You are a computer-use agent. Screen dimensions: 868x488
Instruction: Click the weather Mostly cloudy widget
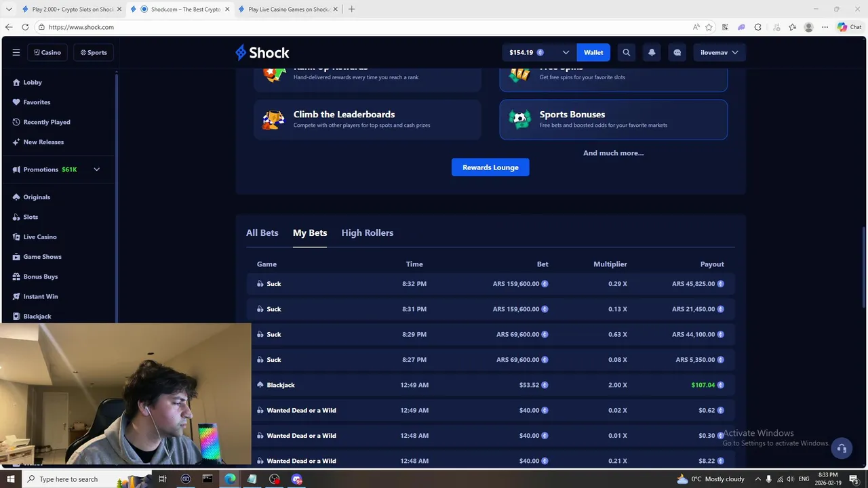click(x=711, y=479)
